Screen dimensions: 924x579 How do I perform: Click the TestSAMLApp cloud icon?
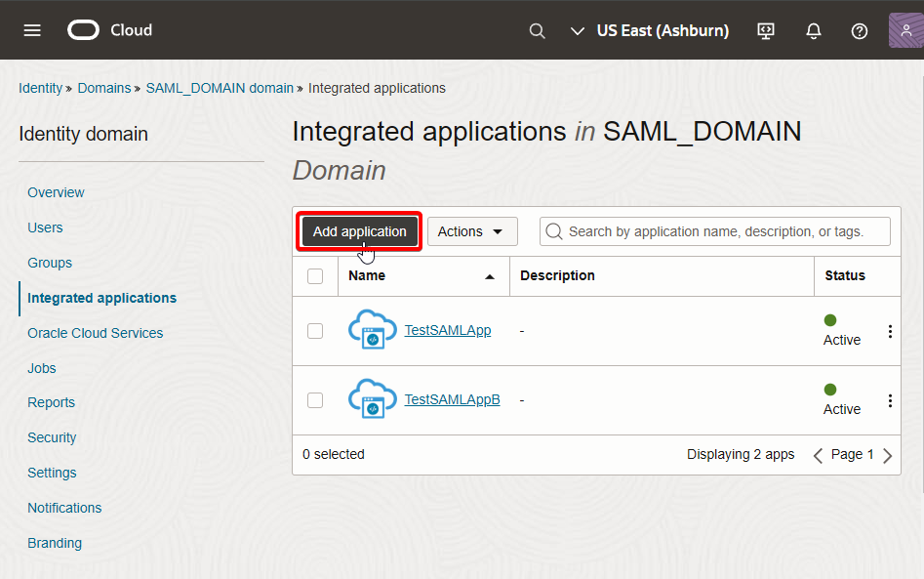(x=372, y=330)
